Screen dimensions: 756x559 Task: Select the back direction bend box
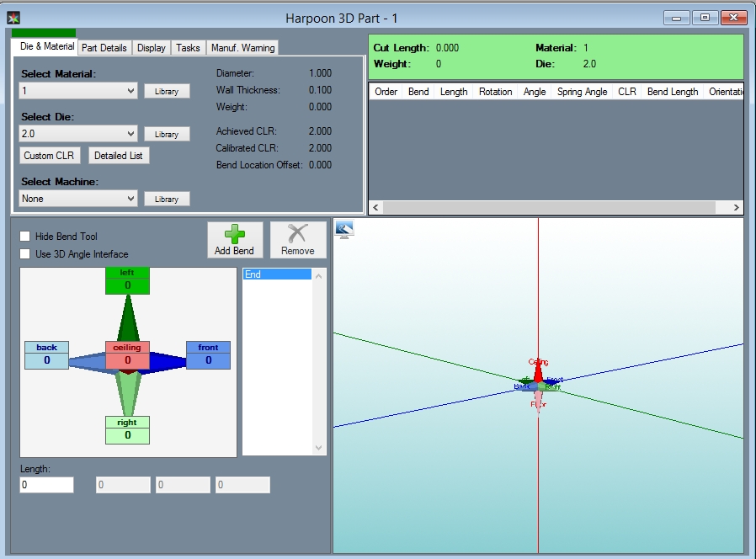tap(47, 355)
